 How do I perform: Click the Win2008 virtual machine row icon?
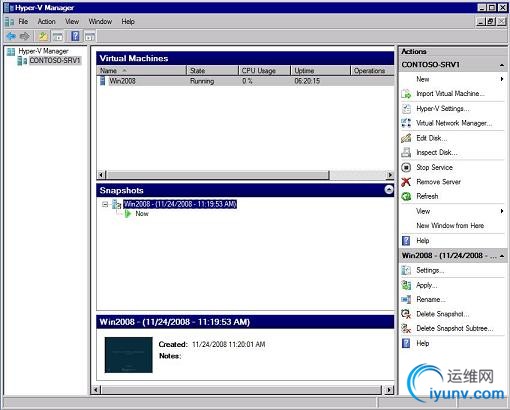click(103, 81)
